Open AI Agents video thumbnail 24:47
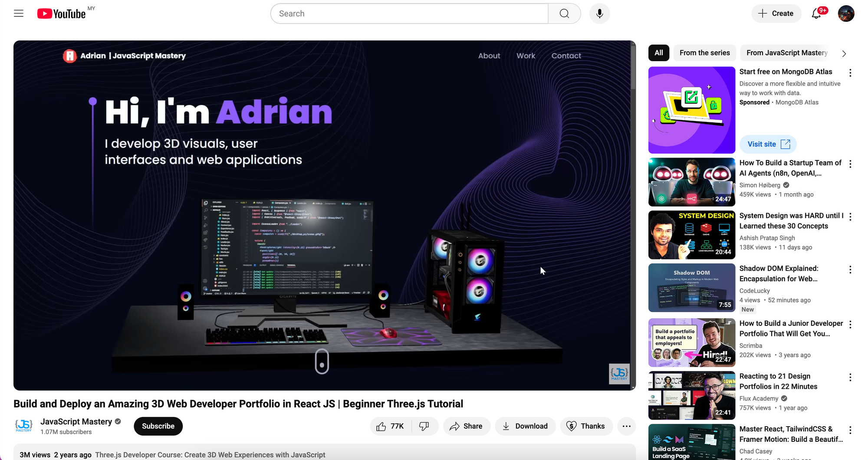 point(692,182)
